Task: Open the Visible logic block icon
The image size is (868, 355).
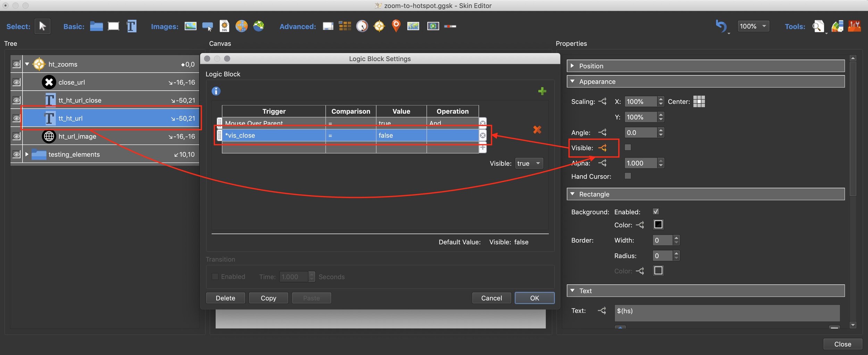Action: 602,148
